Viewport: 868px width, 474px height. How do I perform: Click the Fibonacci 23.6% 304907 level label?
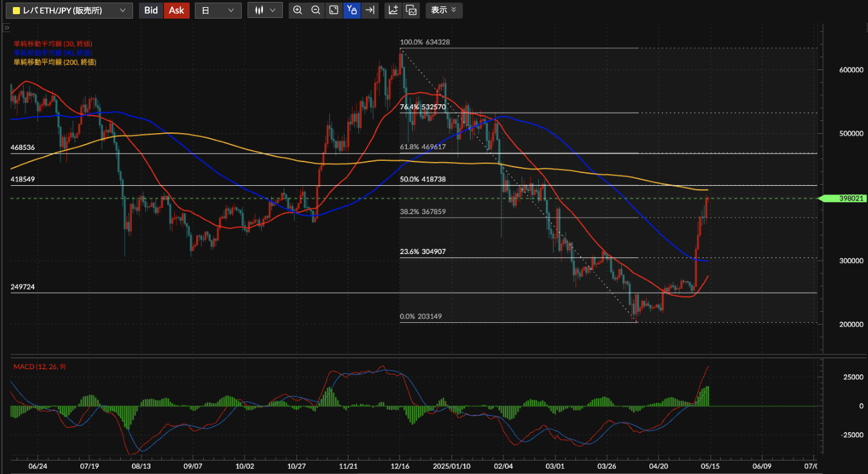tap(423, 252)
